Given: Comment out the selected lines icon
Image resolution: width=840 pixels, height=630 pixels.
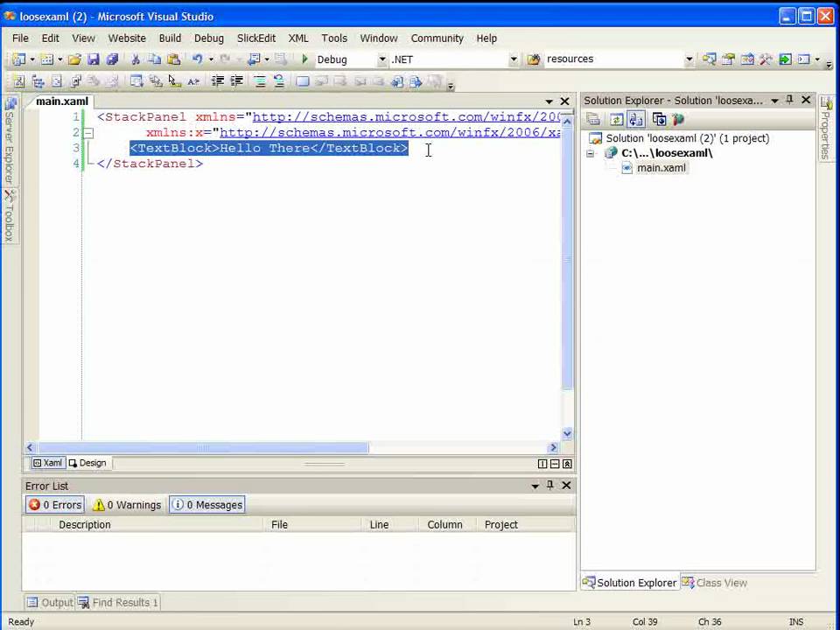Looking at the screenshot, I should [260, 81].
